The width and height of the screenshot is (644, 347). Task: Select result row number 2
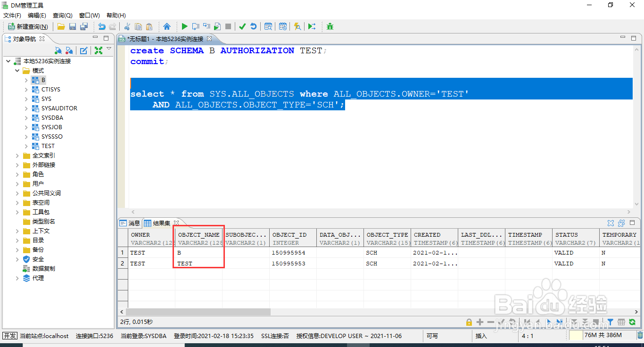point(123,264)
